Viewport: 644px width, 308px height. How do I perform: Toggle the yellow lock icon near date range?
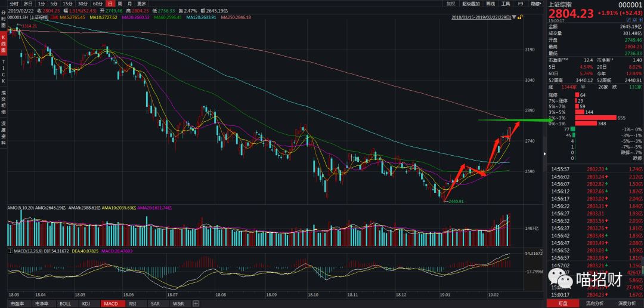[x=520, y=17]
